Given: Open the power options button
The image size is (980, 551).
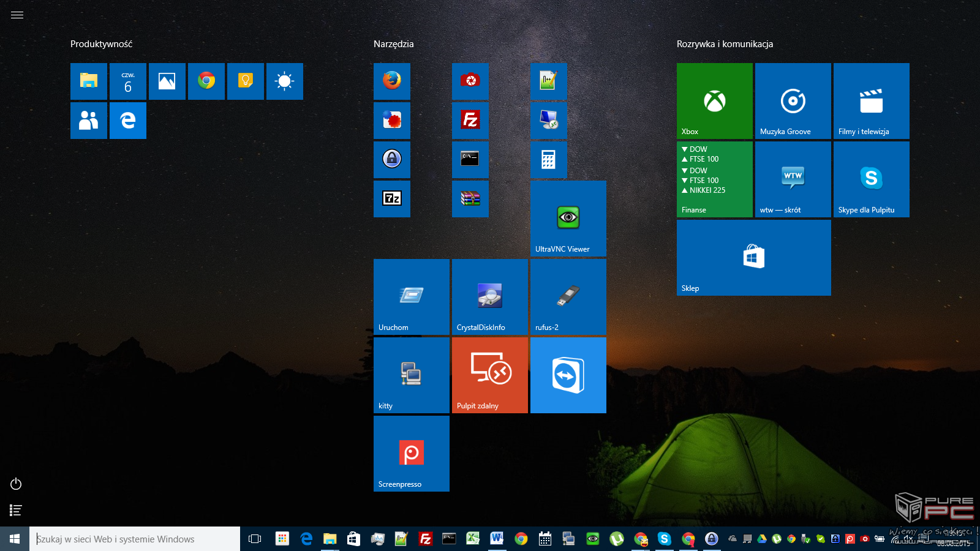Looking at the screenshot, I should click(16, 484).
